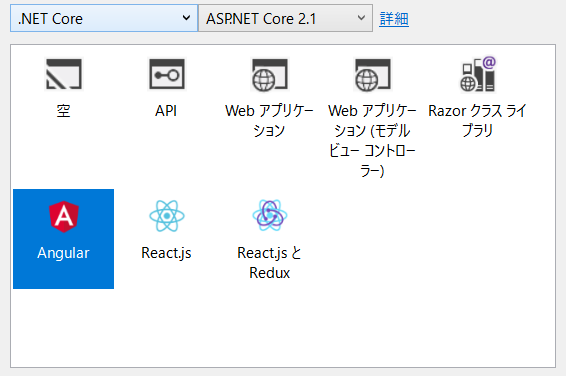Click the '空' label text
This screenshot has width=566, height=376.
(64, 111)
